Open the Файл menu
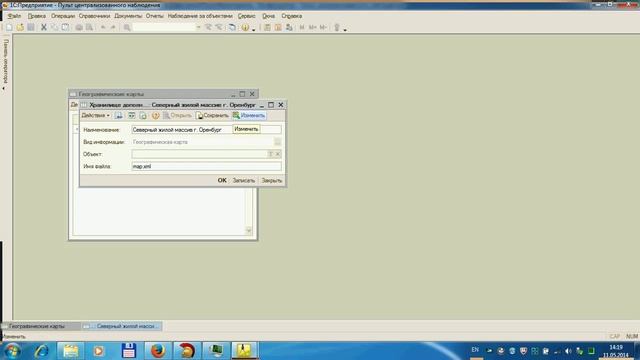Image resolution: width=640 pixels, height=360 pixels. [x=14, y=16]
